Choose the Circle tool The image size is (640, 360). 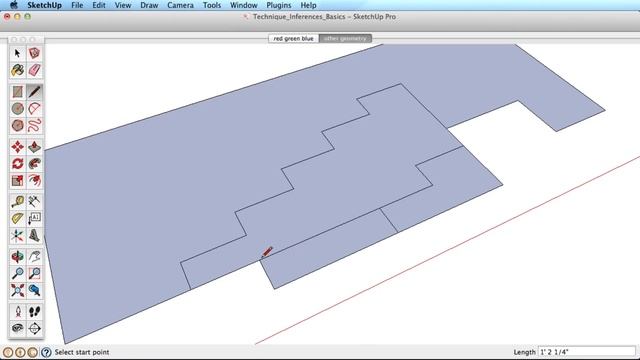pyautogui.click(x=17, y=109)
